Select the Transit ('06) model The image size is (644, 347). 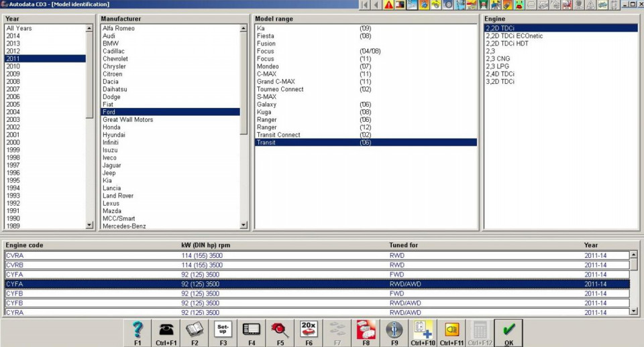click(x=366, y=142)
